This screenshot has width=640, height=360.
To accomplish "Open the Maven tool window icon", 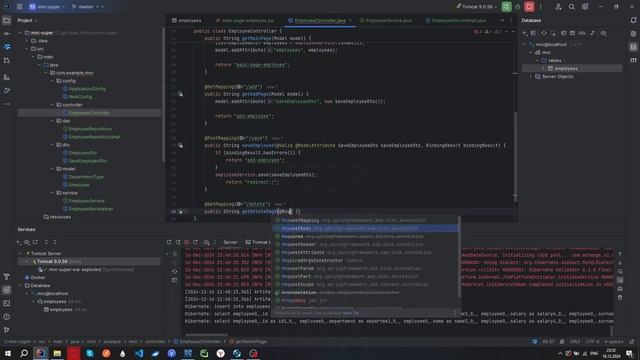I will click(633, 60).
